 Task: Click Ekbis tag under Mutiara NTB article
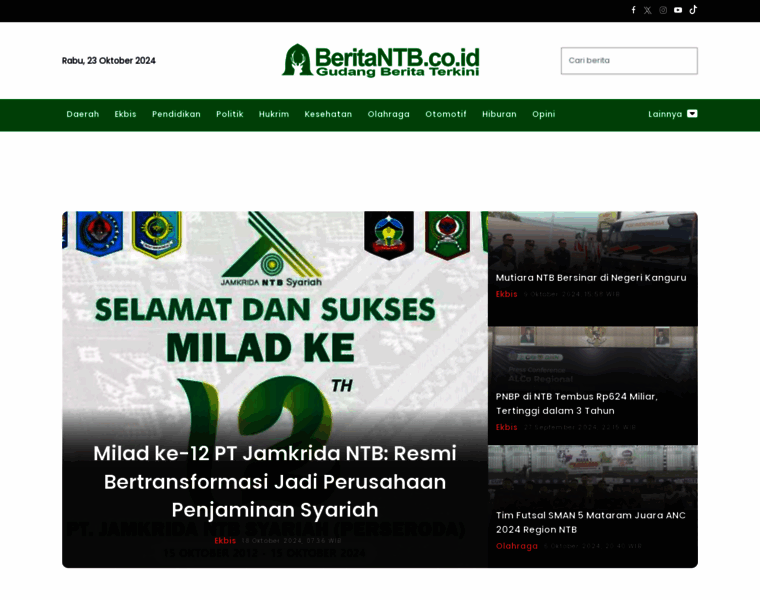pyautogui.click(x=507, y=294)
